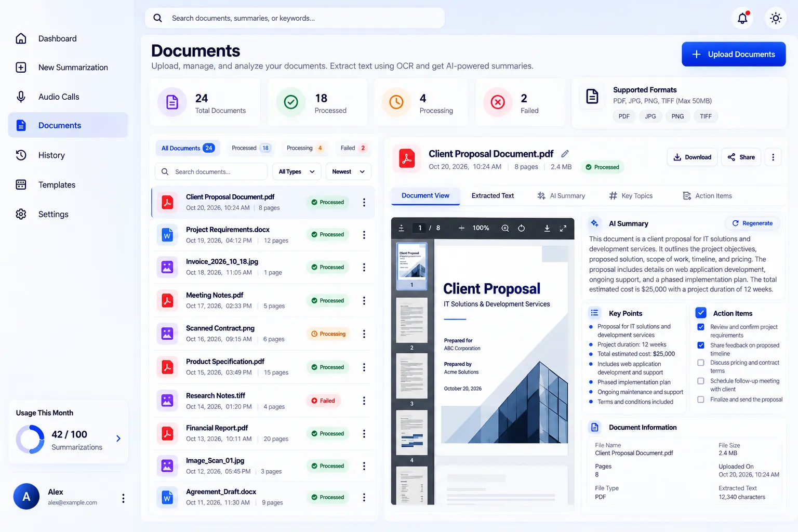Click the Total Documents card icon
Screen dimensions: 798x532
[172, 102]
